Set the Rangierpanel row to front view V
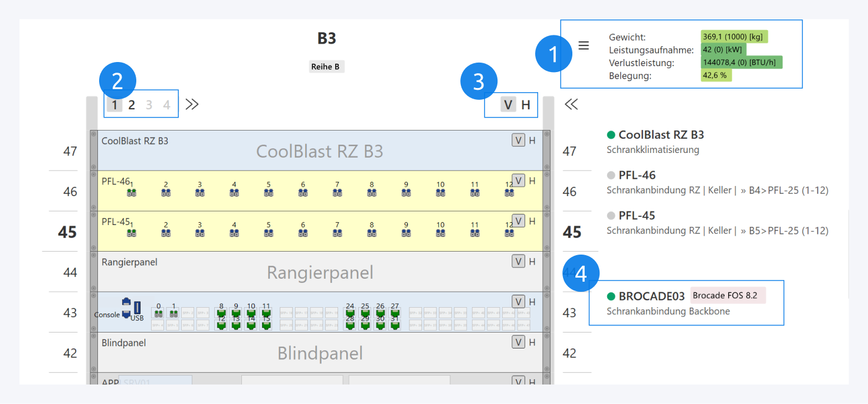 coord(518,262)
